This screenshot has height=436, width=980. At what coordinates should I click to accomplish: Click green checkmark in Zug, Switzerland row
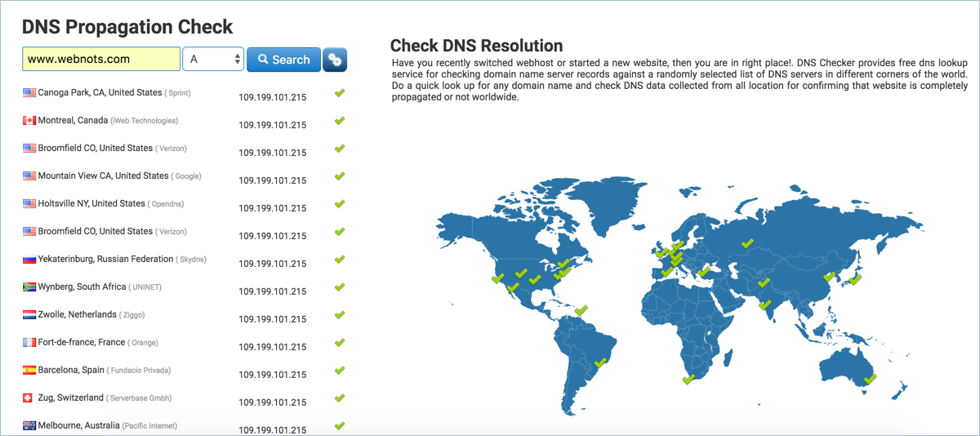click(340, 398)
